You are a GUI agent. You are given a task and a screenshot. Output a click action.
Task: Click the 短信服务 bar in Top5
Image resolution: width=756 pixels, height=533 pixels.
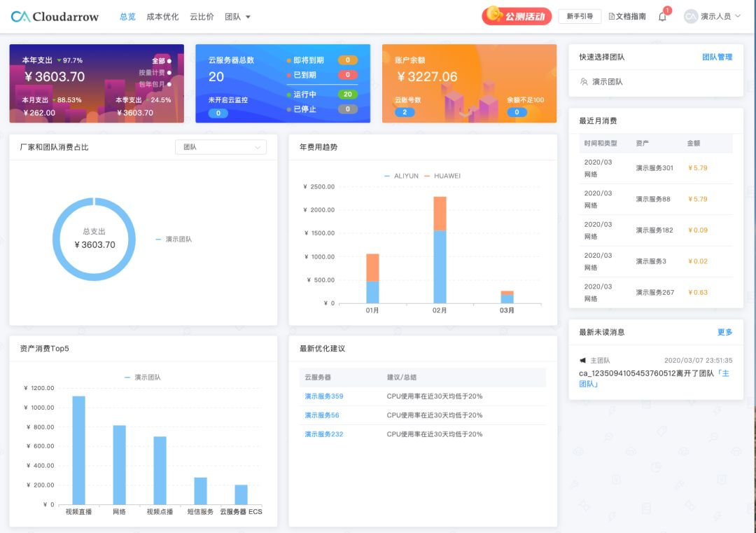pos(201,491)
